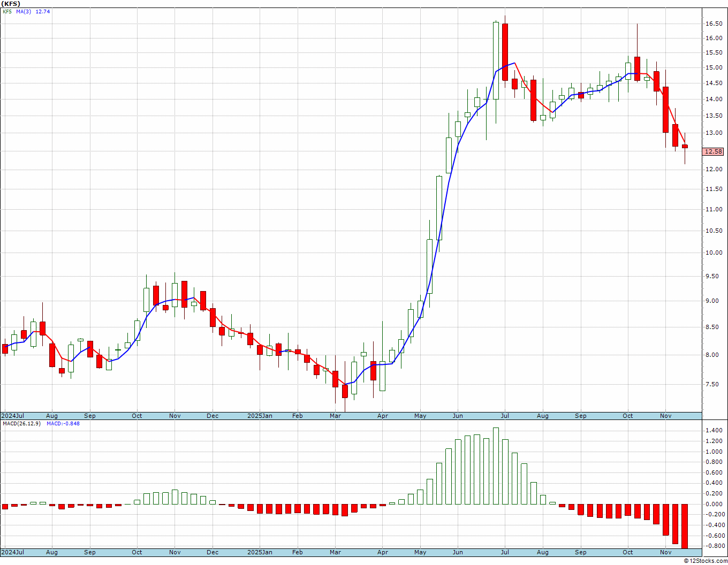Select Feb on the price chart time axis

pyautogui.click(x=297, y=416)
